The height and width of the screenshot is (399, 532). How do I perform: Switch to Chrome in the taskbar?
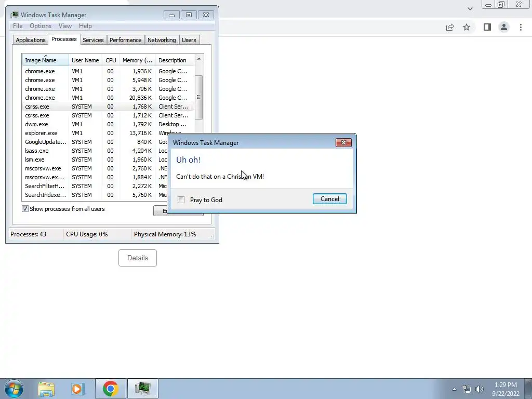110,389
